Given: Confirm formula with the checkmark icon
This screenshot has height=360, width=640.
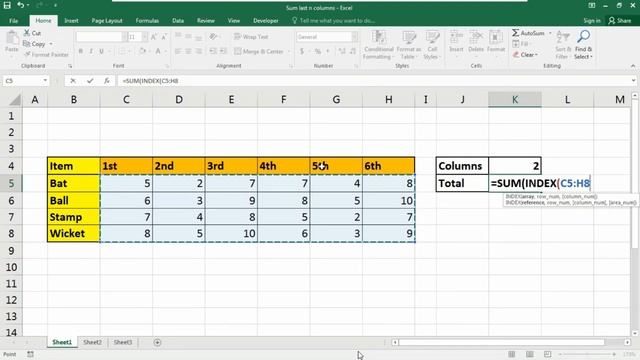Looking at the screenshot, I should click(x=90, y=81).
